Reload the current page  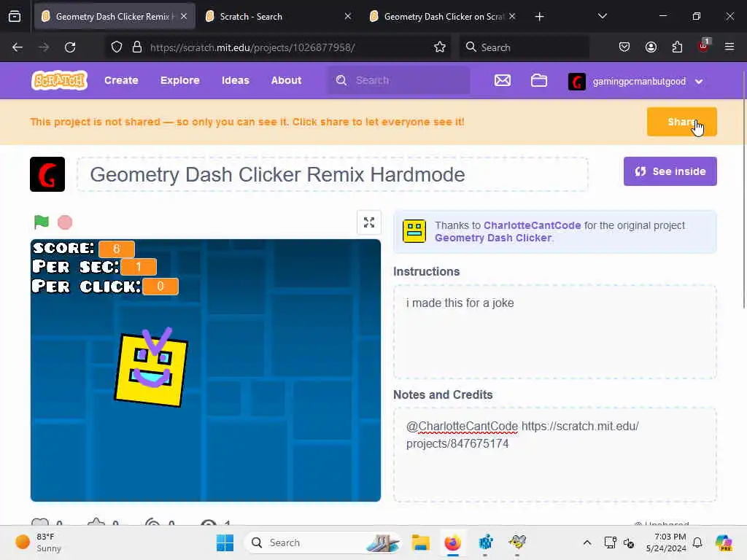click(70, 47)
